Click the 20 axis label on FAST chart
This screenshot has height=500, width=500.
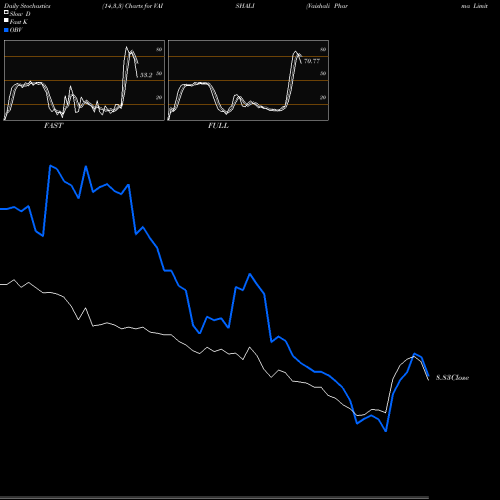point(159,97)
